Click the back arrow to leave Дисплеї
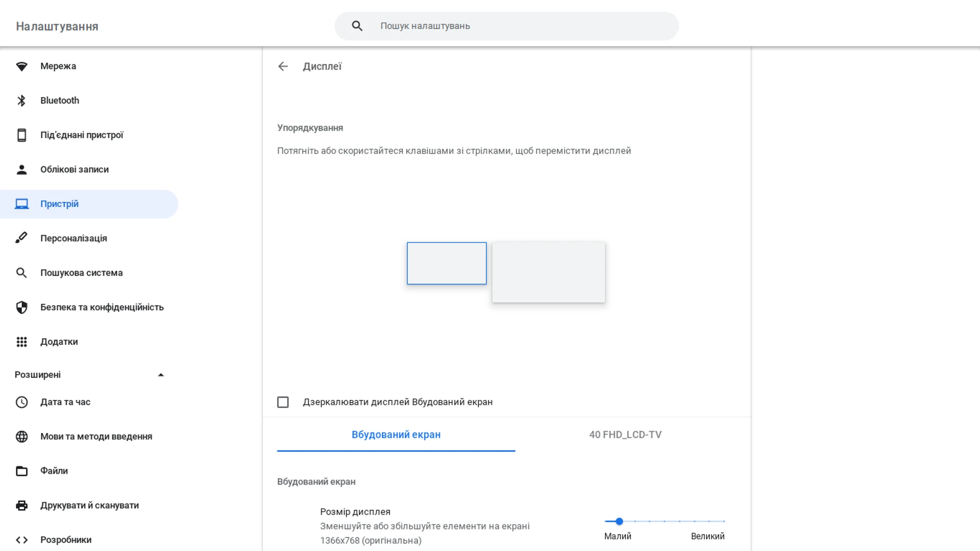 [x=283, y=66]
